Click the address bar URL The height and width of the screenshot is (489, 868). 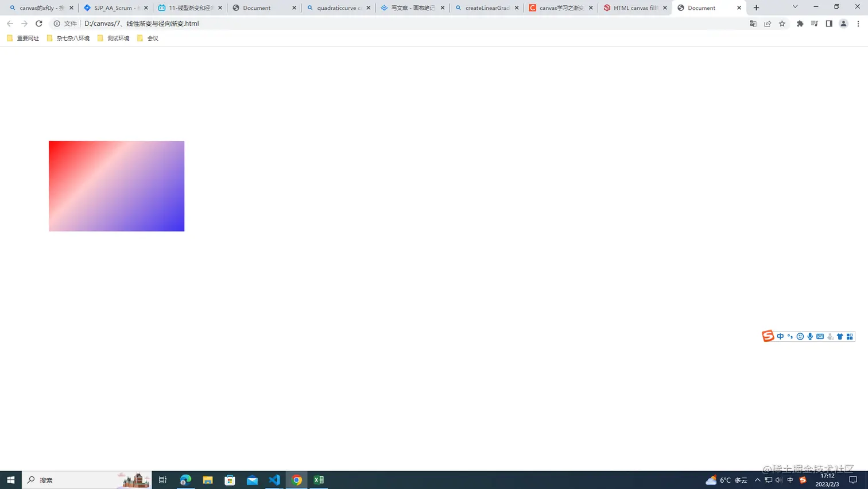[142, 24]
